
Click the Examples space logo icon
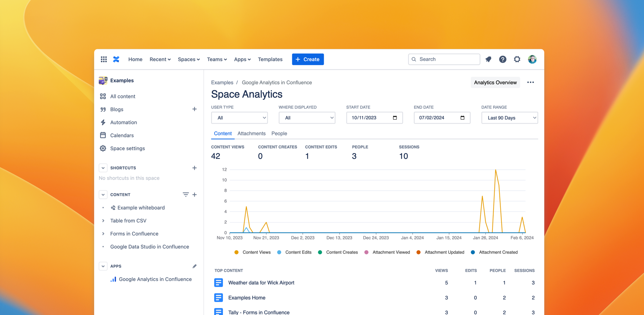point(103,80)
